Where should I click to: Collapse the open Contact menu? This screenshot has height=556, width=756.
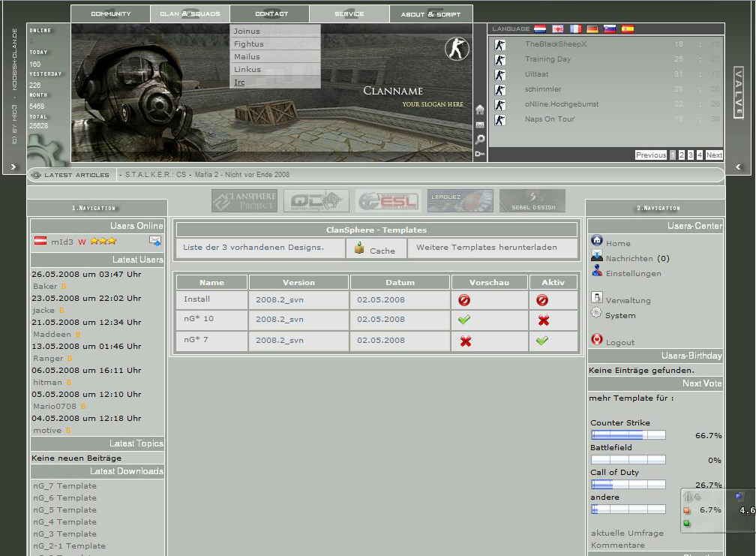click(x=270, y=14)
